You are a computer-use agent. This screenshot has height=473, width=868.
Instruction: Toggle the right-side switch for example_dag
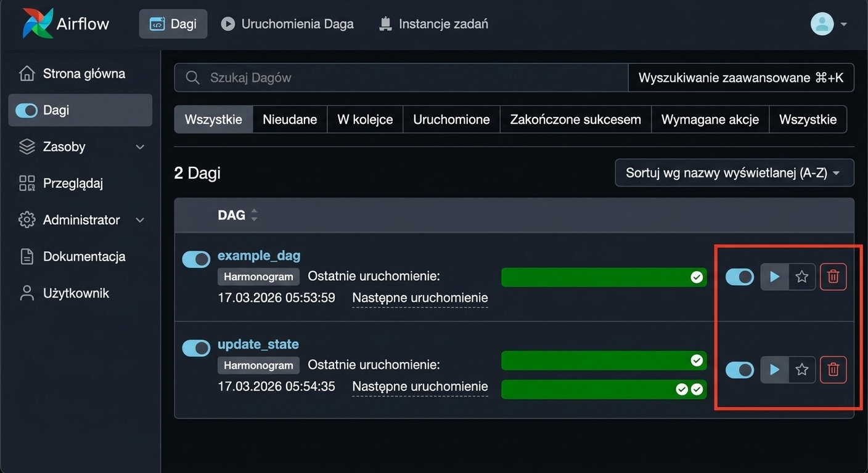point(740,277)
